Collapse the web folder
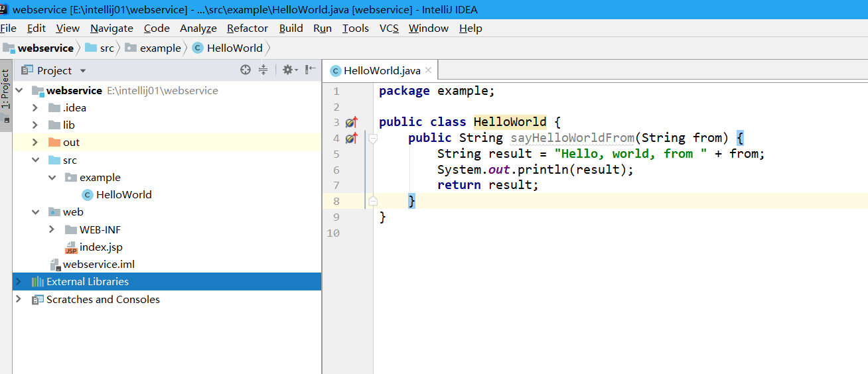The height and width of the screenshot is (374, 868). click(35, 212)
